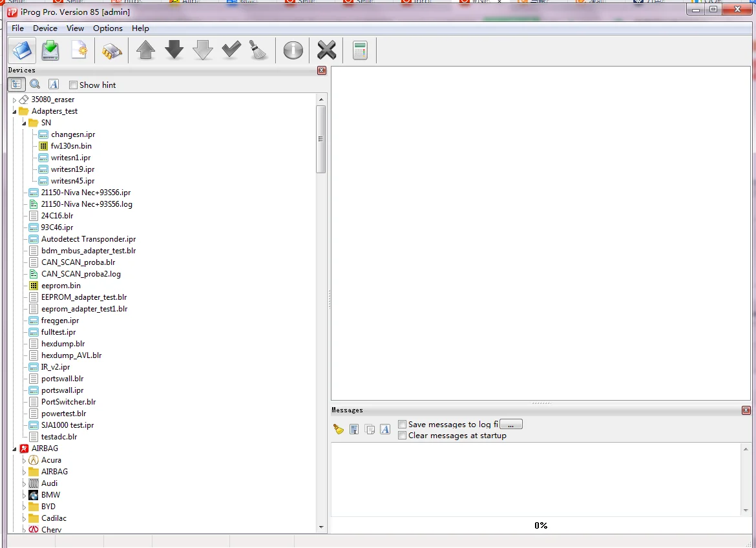
Task: Click the Devices scrollbar down arrow
Action: (x=321, y=527)
